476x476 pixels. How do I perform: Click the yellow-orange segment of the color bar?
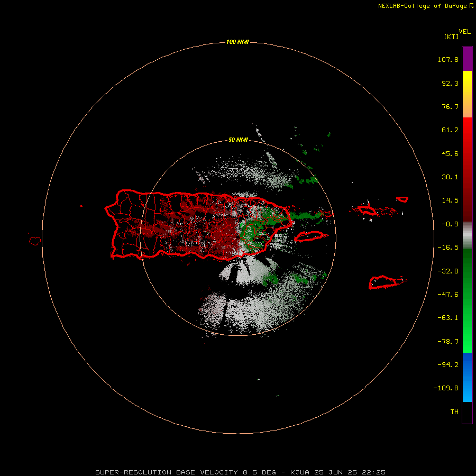click(467, 94)
